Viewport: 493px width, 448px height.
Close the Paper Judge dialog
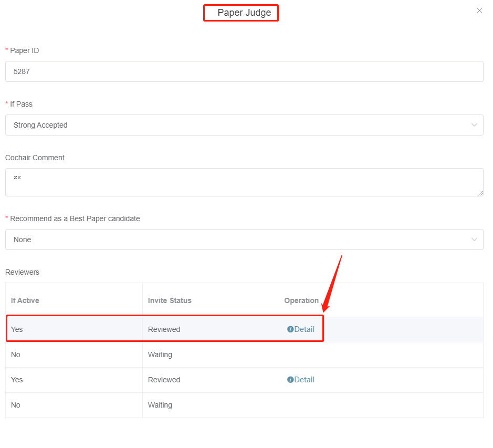coord(479,11)
